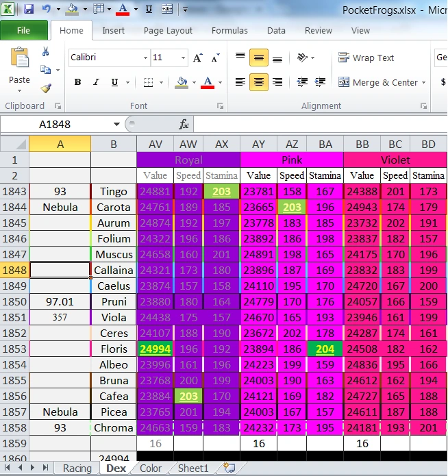Switch to the Insert ribbon tab

click(113, 31)
